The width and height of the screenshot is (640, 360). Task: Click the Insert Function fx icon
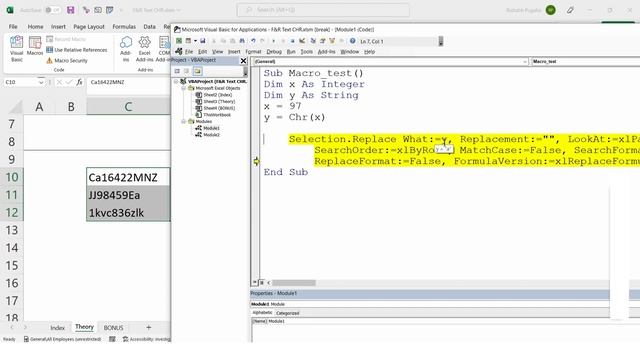click(x=79, y=82)
